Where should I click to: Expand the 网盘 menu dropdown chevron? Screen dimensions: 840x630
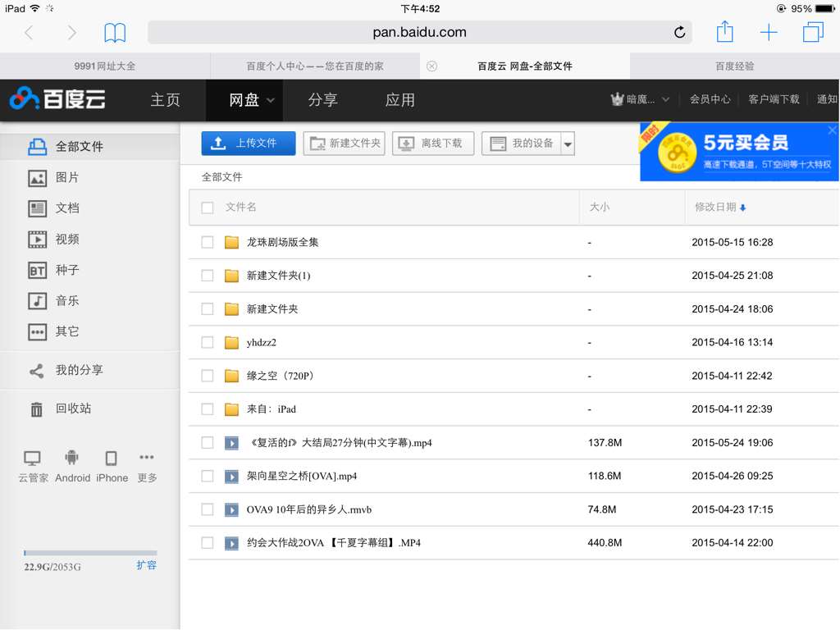coord(271,100)
